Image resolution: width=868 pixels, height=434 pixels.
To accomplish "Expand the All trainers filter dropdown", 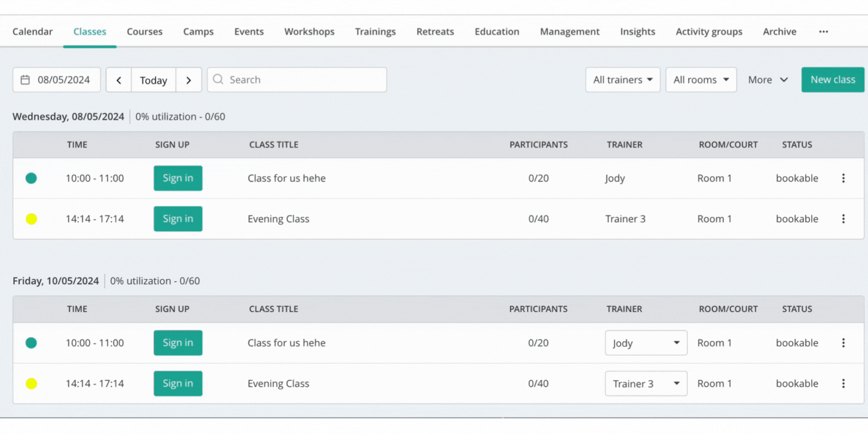I will click(622, 80).
